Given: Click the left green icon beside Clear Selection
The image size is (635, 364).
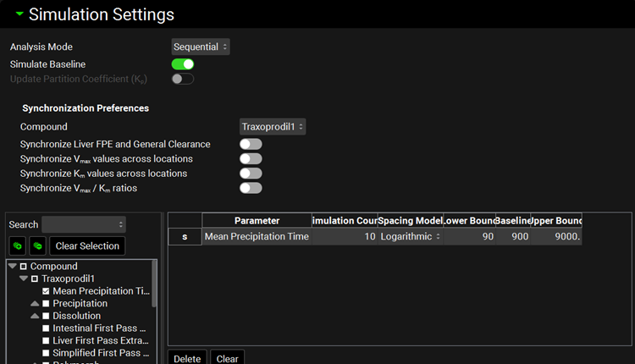Looking at the screenshot, I should click(x=17, y=245).
